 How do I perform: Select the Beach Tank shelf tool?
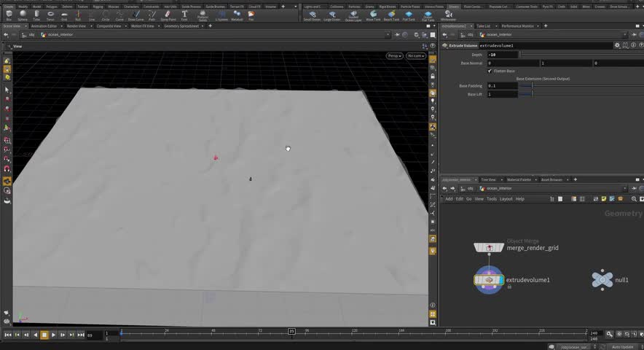pyautogui.click(x=391, y=15)
